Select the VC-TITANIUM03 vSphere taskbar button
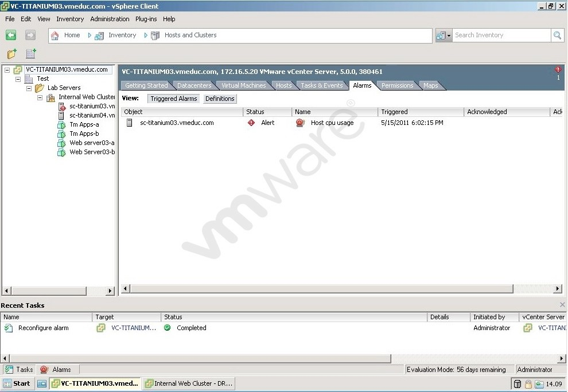The height and width of the screenshot is (392, 568). 95,383
